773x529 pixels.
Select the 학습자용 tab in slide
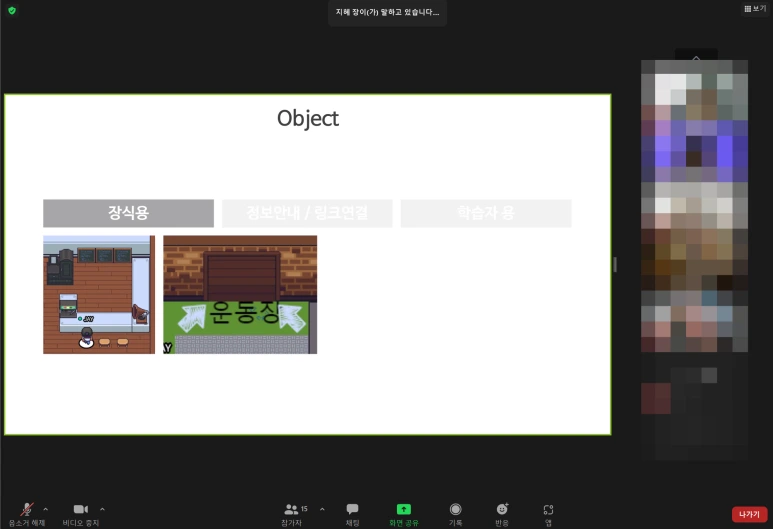tap(486, 213)
